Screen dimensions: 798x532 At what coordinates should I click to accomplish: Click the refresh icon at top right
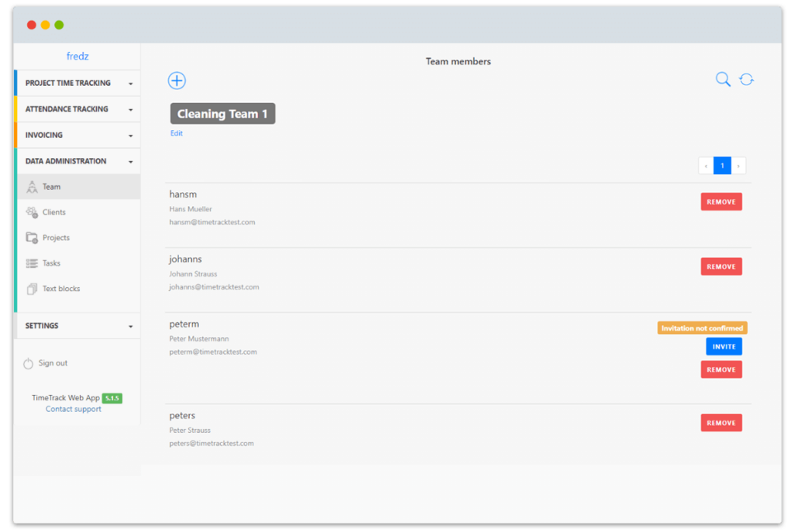(746, 79)
